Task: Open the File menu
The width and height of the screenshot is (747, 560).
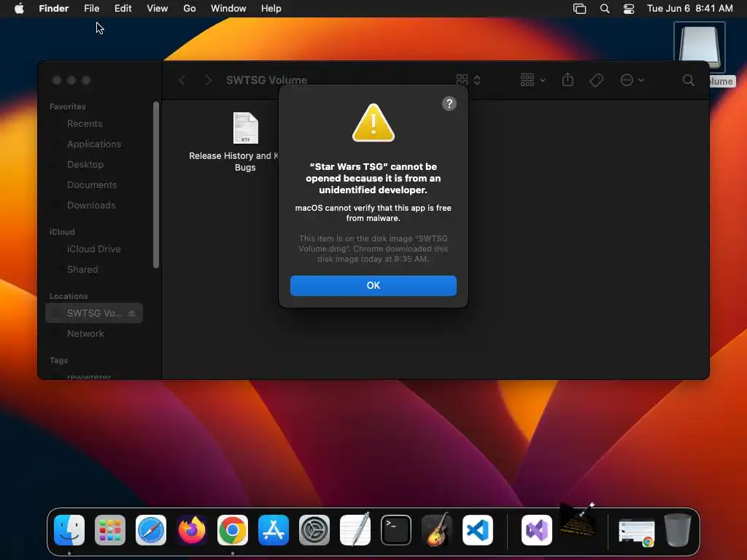Action: pyautogui.click(x=91, y=9)
